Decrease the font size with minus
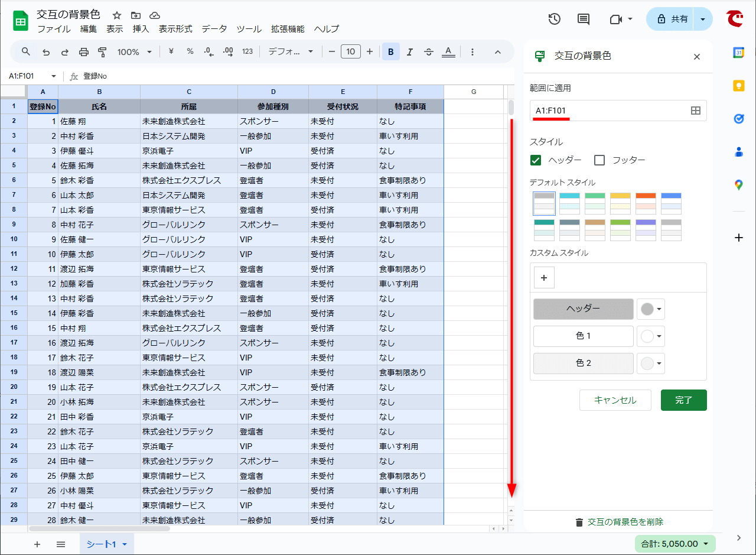Screen dimensions: 756x555 point(332,52)
